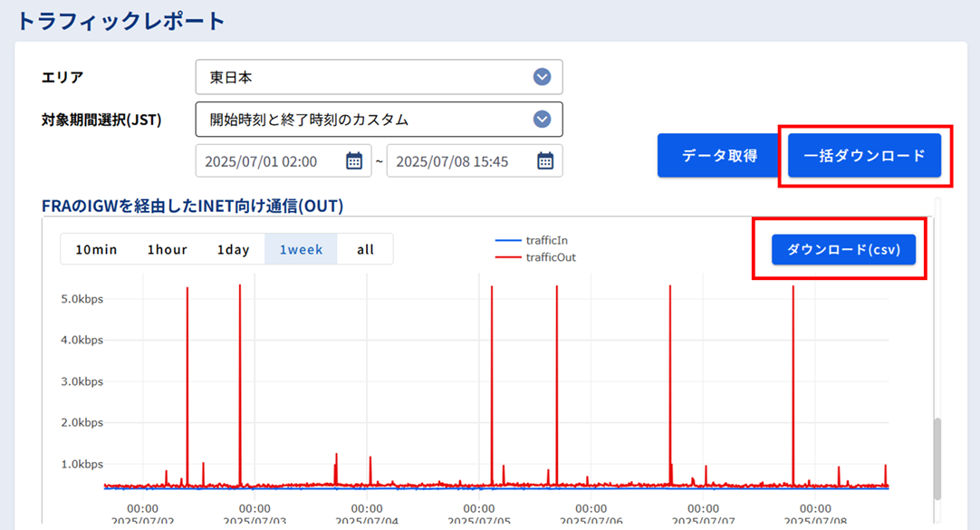Switch chart range to 10min
Viewport: 980px width, 530px height.
tap(96, 250)
